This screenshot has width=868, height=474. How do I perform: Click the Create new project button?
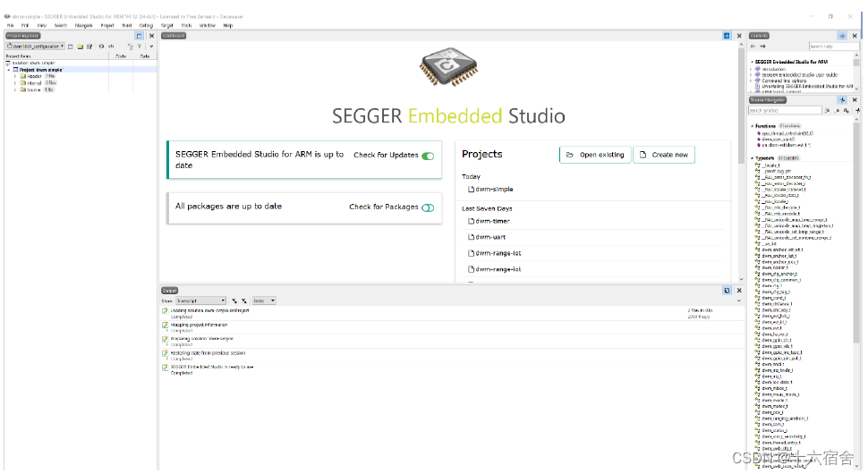click(664, 155)
